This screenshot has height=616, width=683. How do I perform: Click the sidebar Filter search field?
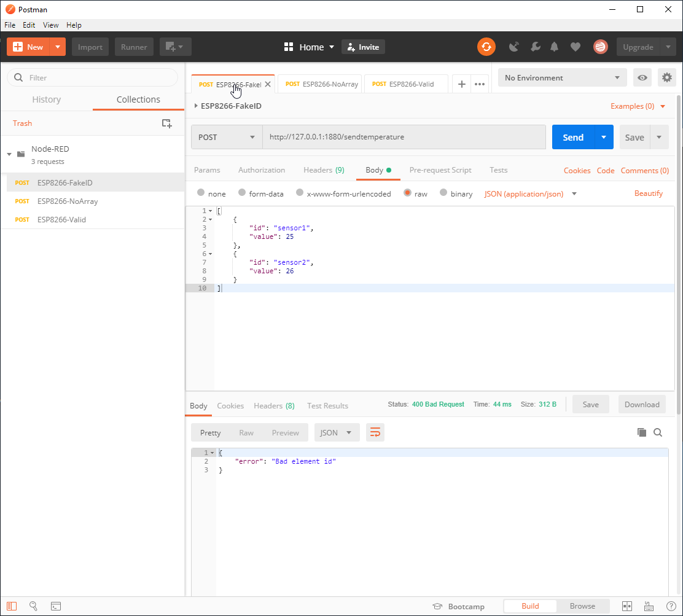tap(92, 77)
